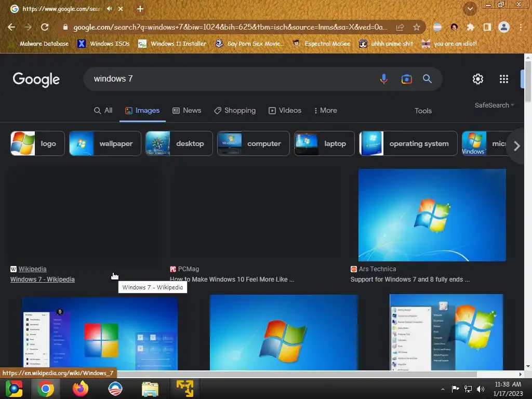Click the magnifier search button
The width and height of the screenshot is (532, 399).
tap(427, 79)
